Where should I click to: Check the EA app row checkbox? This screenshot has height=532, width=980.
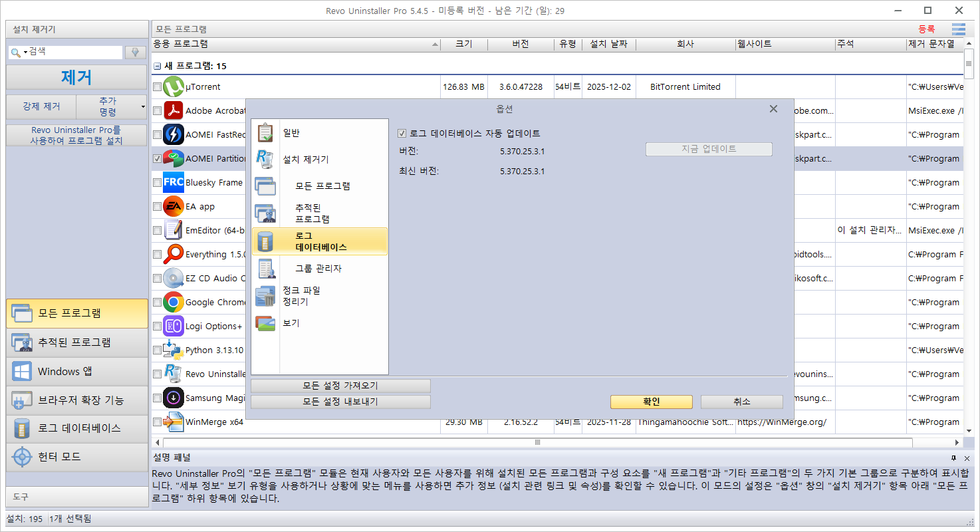coord(158,207)
